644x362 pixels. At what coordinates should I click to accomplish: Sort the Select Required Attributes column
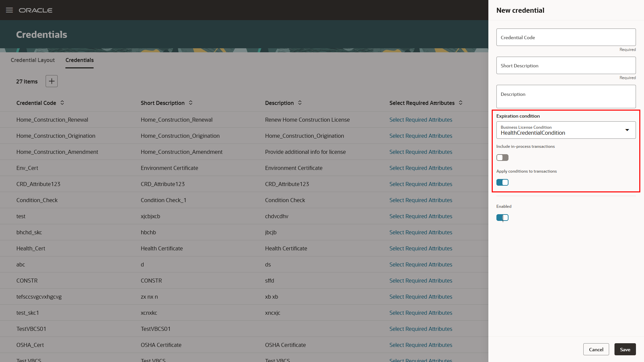[461, 103]
